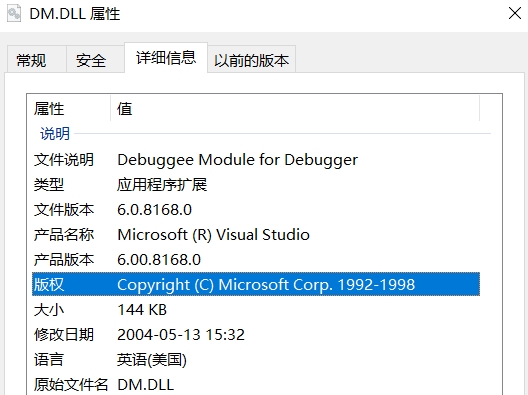
Task: Select the 产品名称 row label
Action: point(64,235)
